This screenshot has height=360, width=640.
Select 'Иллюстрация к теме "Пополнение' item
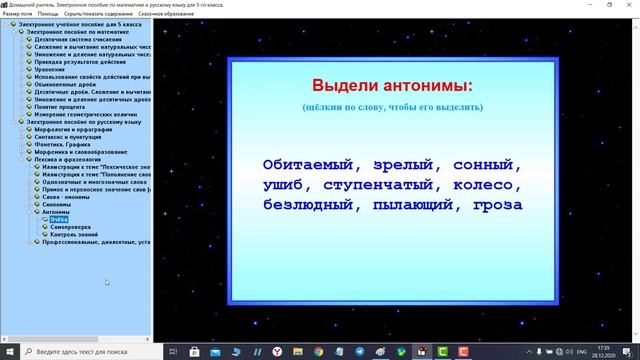[x=96, y=174]
